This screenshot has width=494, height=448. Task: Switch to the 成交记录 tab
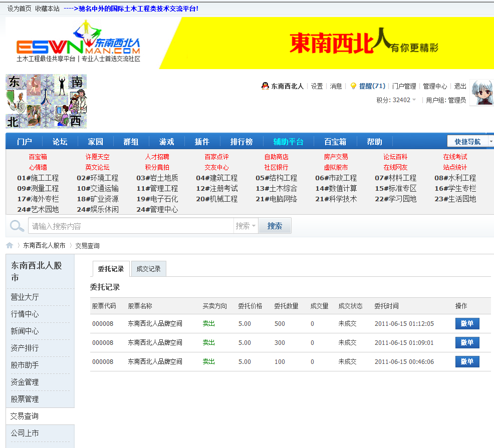click(148, 269)
